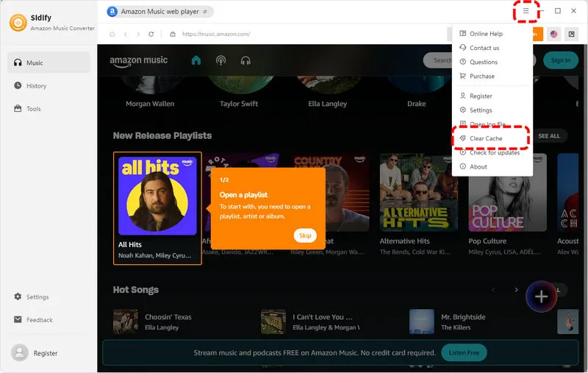588x373 pixels.
Task: Click the Alternative Hits title text
Action: [x=405, y=241]
